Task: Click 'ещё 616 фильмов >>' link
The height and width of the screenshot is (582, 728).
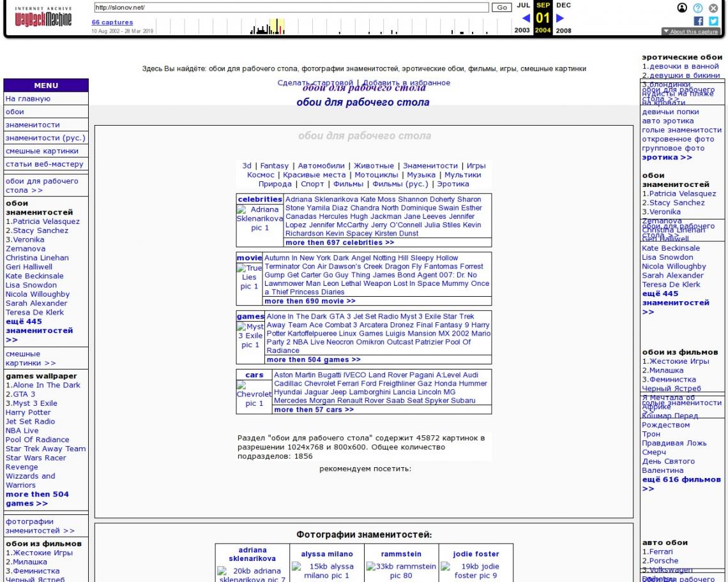Action: coord(681,484)
